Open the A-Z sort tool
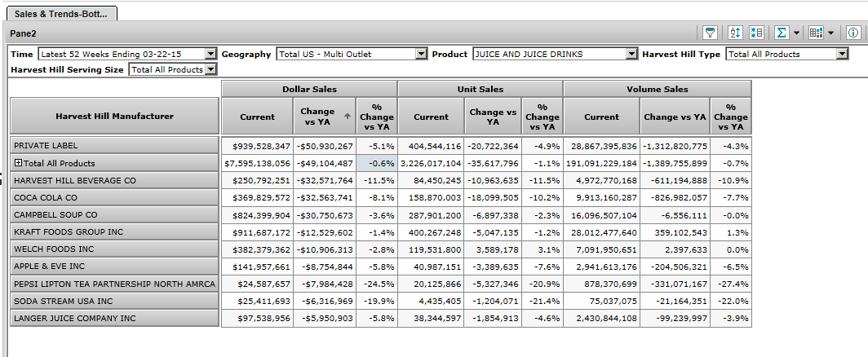868x357 pixels. coord(734,33)
